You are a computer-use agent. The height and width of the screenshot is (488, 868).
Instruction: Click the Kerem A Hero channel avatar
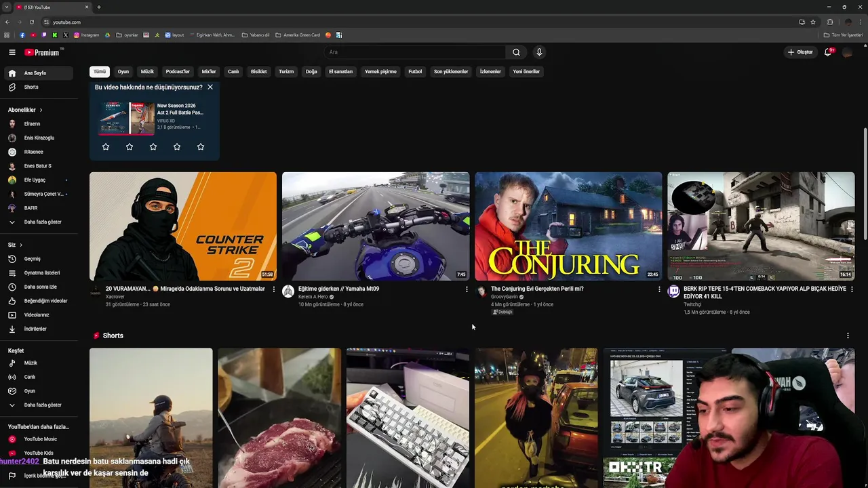288,291
